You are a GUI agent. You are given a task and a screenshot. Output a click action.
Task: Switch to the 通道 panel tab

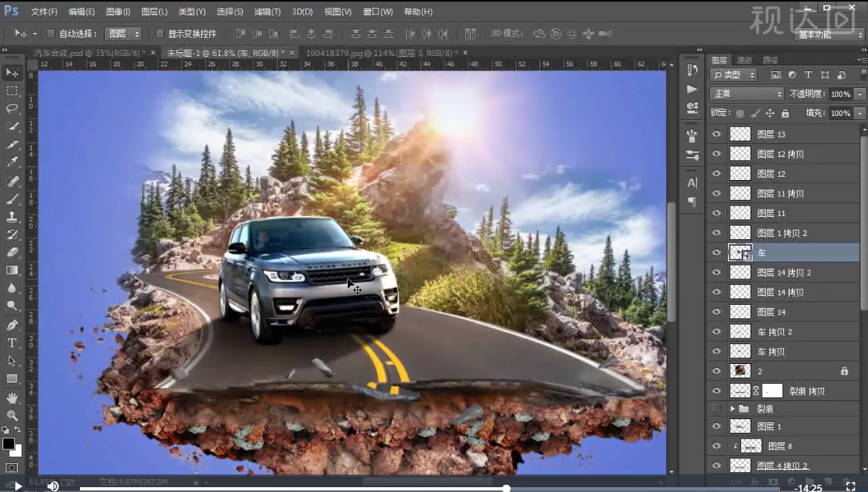745,60
